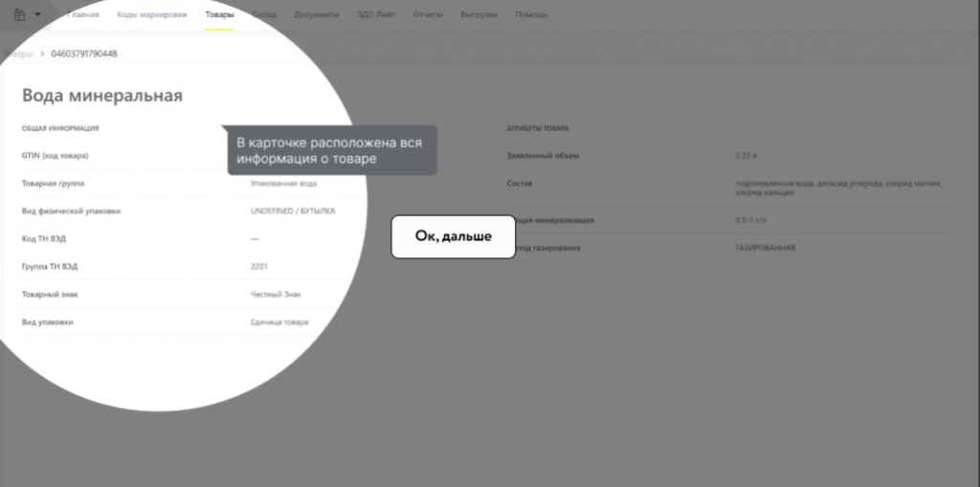Image resolution: width=980 pixels, height=487 pixels.
Task: Click the Единица товара value
Action: (x=279, y=322)
